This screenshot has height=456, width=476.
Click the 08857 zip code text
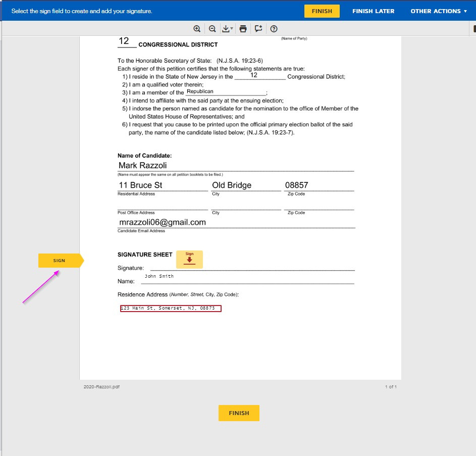296,185
